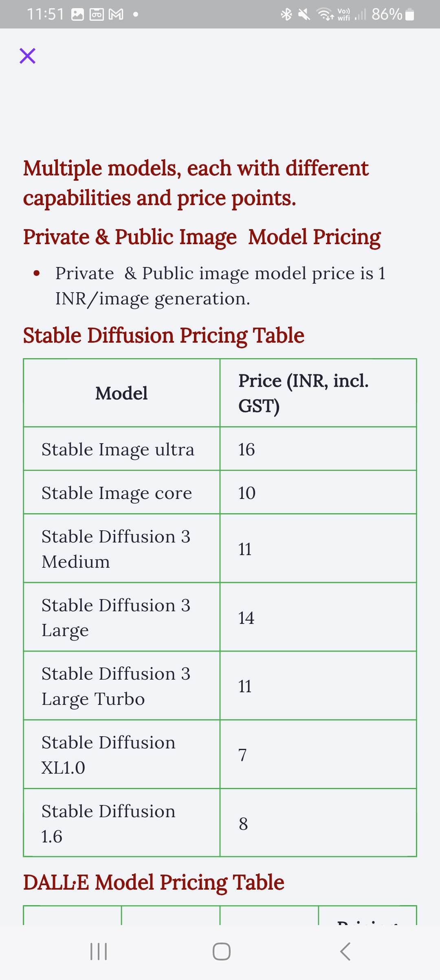Close the pricing page with the X

(27, 56)
